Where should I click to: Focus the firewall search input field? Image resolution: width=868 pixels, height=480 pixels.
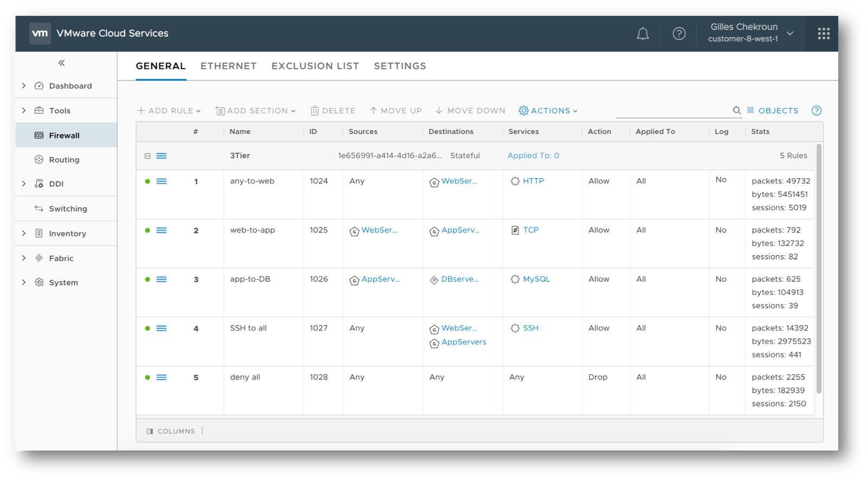click(x=673, y=111)
